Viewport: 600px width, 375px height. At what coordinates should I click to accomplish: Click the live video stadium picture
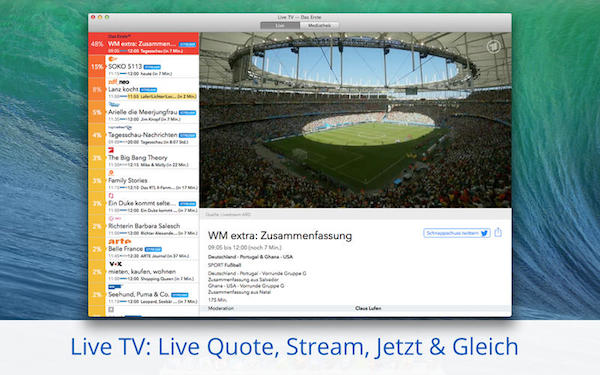tap(355, 120)
